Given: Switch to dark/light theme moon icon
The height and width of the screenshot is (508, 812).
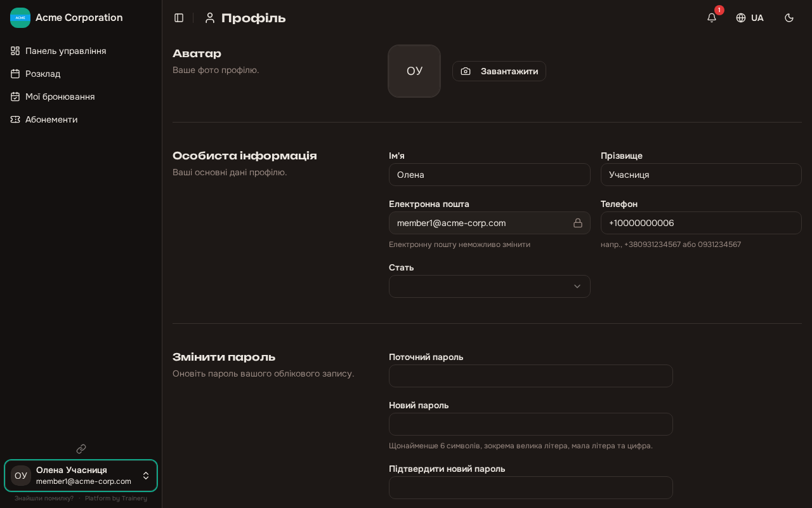Looking at the screenshot, I should pos(789,18).
